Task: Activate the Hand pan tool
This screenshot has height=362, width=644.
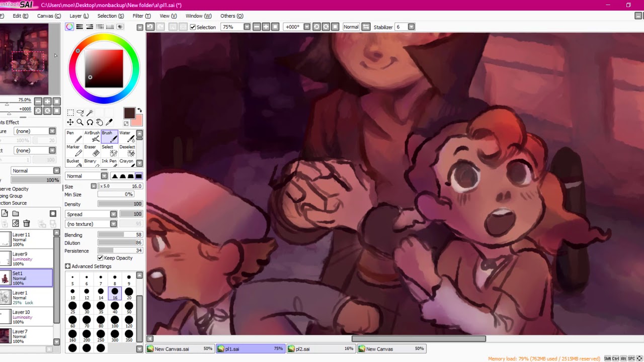Action: coord(99,122)
